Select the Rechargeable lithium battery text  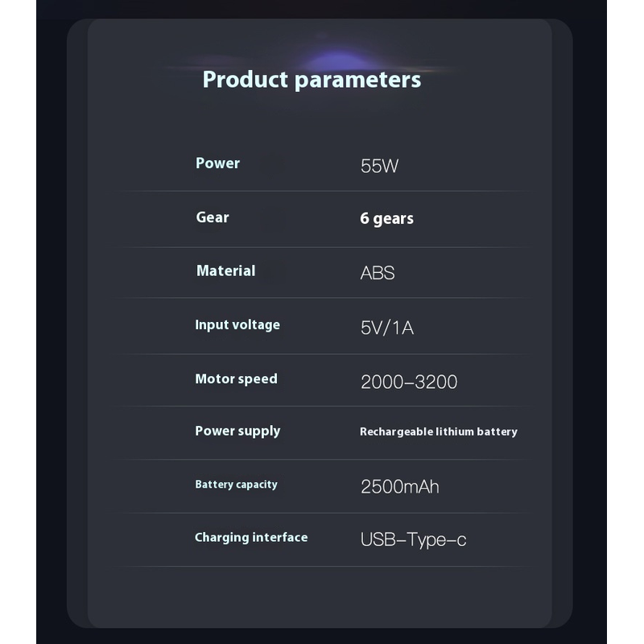tap(438, 432)
